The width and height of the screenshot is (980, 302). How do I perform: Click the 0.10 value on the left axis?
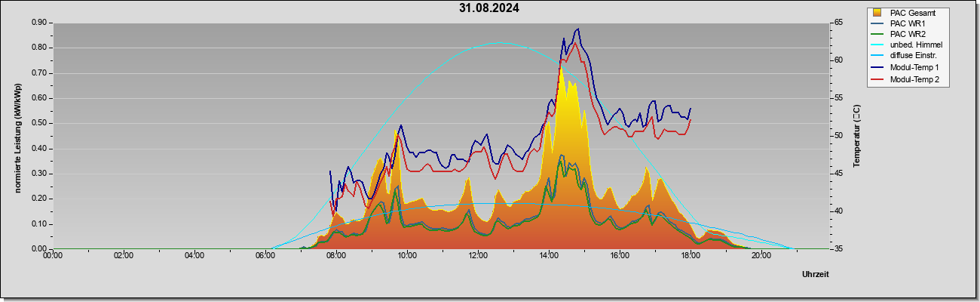pyautogui.click(x=39, y=224)
